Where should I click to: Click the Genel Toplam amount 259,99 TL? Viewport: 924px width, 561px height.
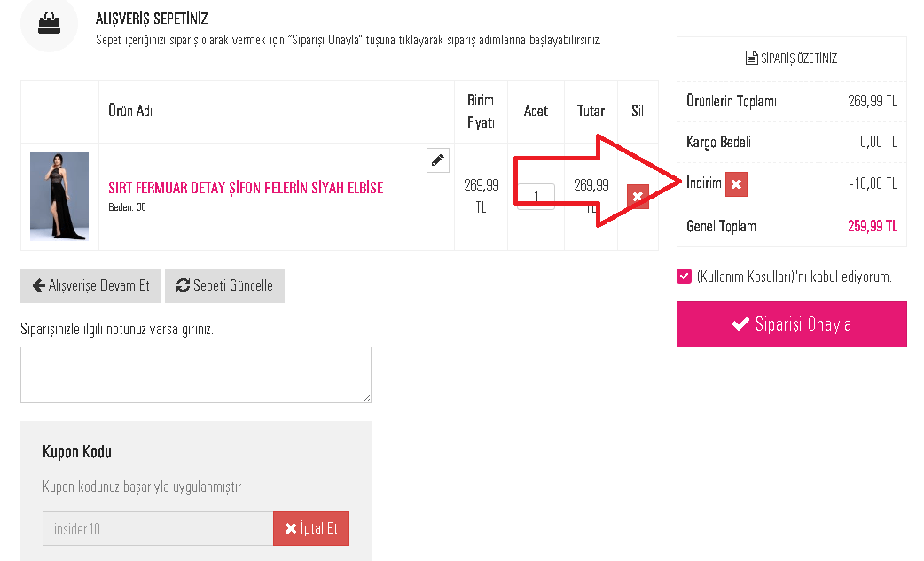(x=873, y=226)
